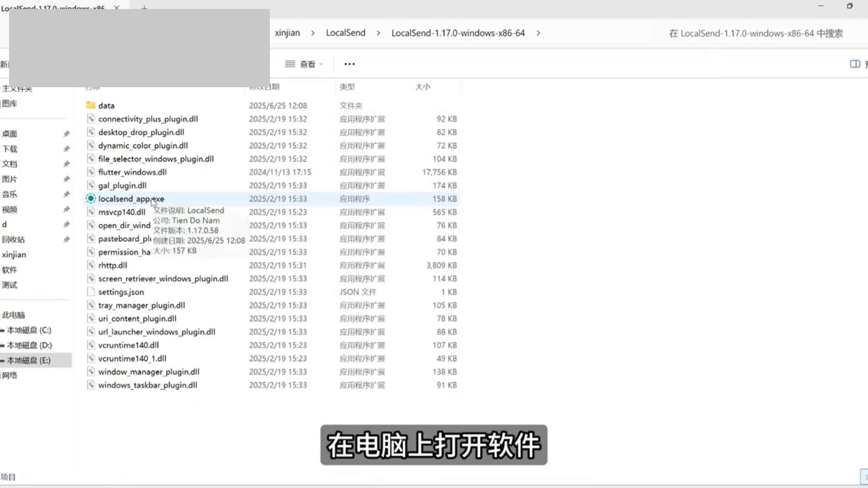
Task: Select 本地磁盘 (E:) in the sidebar
Action: 28,361
